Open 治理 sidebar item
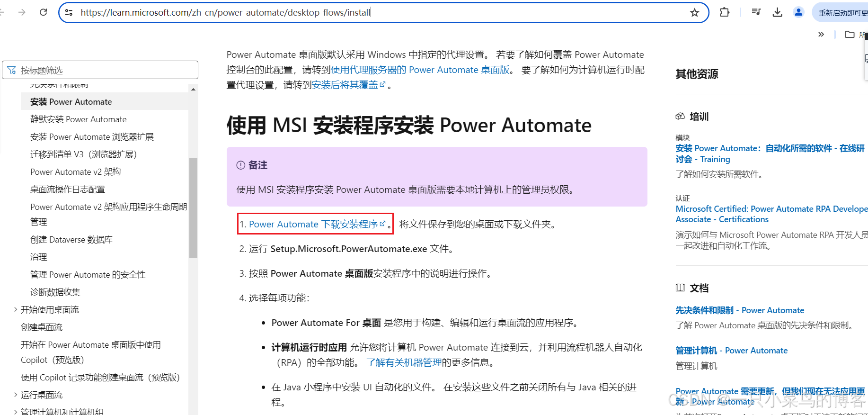Image resolution: width=868 pixels, height=415 pixels. tap(39, 257)
